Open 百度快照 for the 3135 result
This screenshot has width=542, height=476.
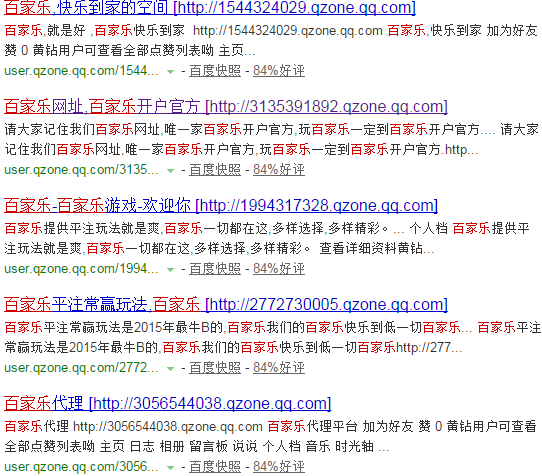pos(215,170)
